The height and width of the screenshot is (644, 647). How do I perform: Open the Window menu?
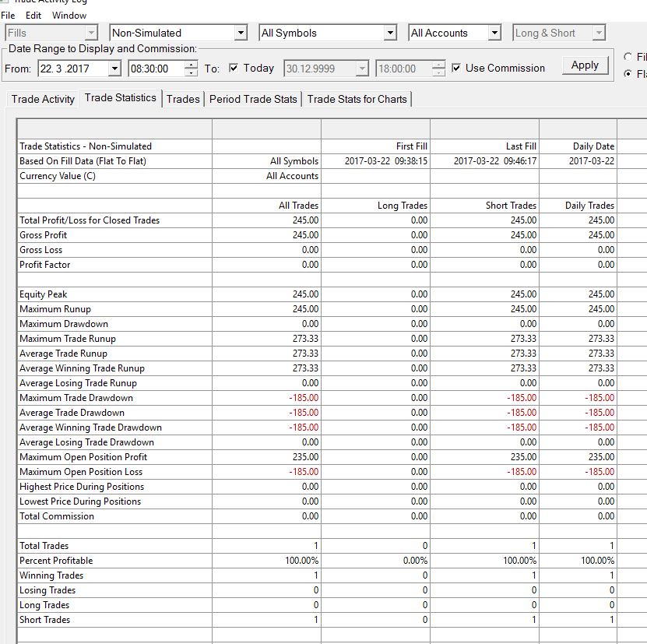[69, 16]
